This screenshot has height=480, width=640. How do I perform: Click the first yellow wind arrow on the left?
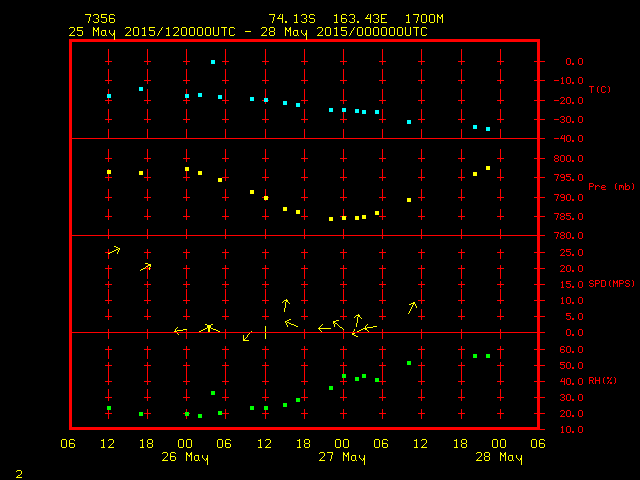[x=113, y=250]
